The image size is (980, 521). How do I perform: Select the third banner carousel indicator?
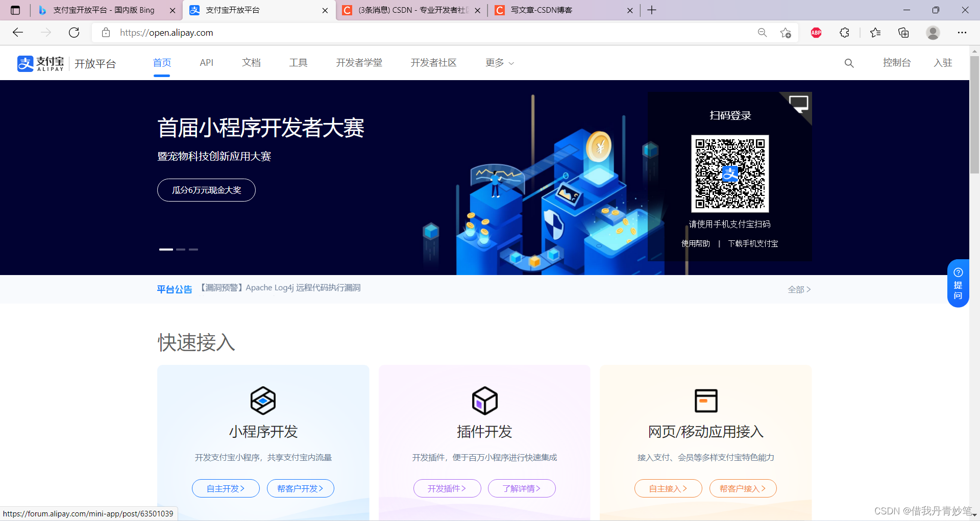coord(193,250)
